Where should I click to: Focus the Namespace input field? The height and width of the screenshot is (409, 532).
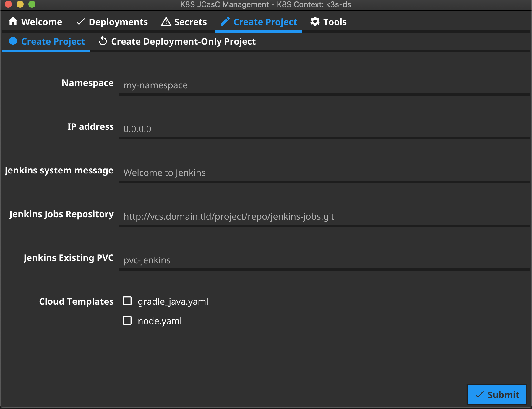pos(324,85)
